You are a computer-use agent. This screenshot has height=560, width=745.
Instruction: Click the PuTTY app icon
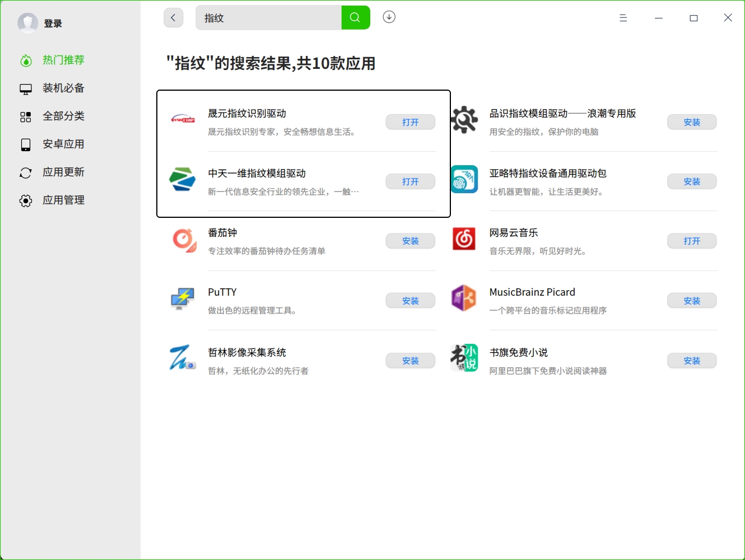(x=183, y=298)
